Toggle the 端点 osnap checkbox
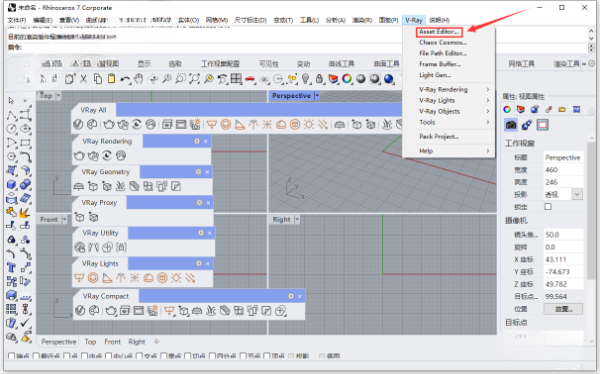The image size is (600, 374). [11, 356]
